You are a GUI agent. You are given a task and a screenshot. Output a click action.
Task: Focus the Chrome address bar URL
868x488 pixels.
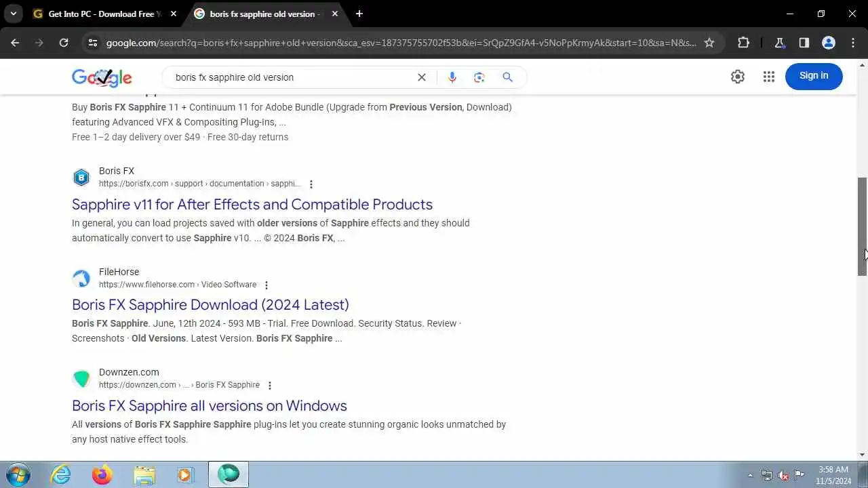pyautogui.click(x=401, y=43)
